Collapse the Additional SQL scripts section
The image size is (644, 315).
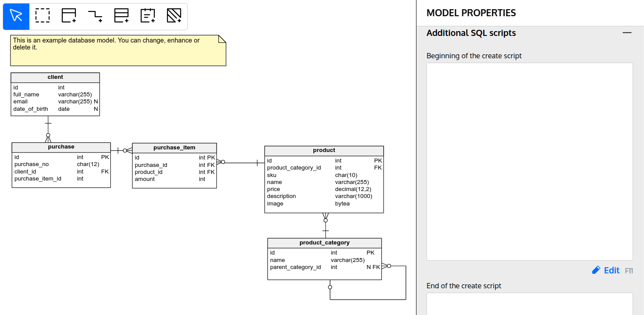pos(627,32)
